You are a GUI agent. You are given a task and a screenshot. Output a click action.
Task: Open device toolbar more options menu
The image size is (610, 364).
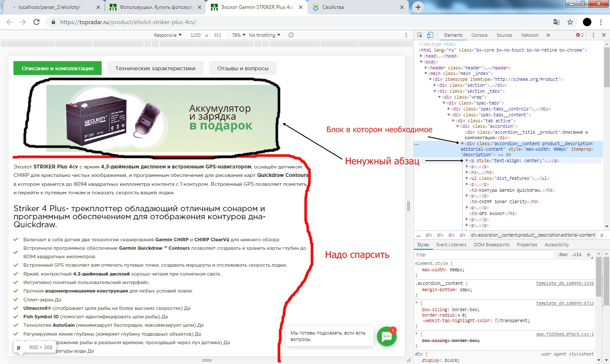[406, 35]
